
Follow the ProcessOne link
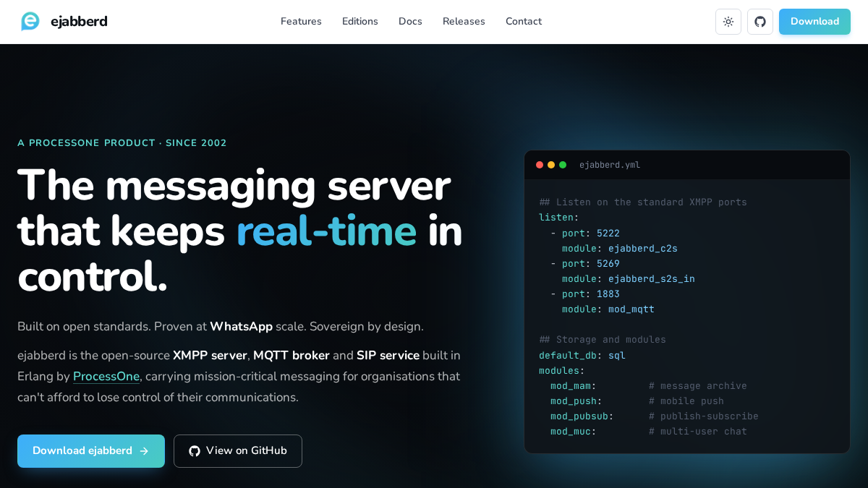pyautogui.click(x=106, y=377)
